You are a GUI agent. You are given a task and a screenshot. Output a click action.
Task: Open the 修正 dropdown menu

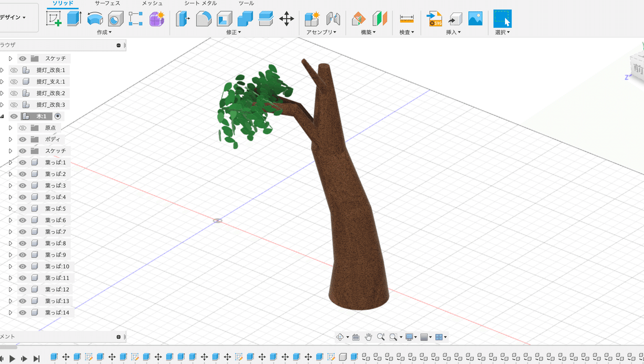[234, 33]
